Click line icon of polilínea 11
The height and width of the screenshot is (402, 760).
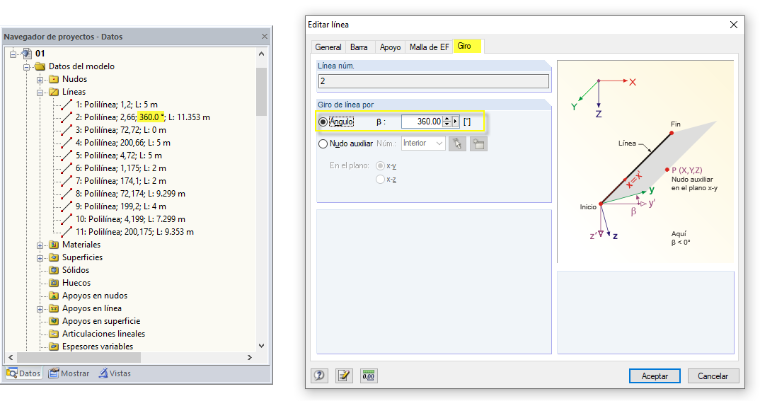pyautogui.click(x=67, y=232)
